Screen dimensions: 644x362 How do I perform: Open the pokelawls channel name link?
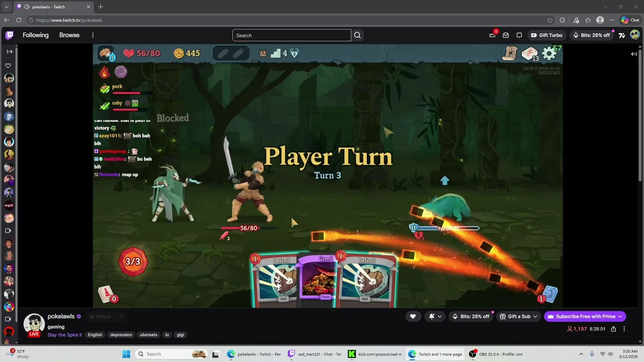coord(61,316)
